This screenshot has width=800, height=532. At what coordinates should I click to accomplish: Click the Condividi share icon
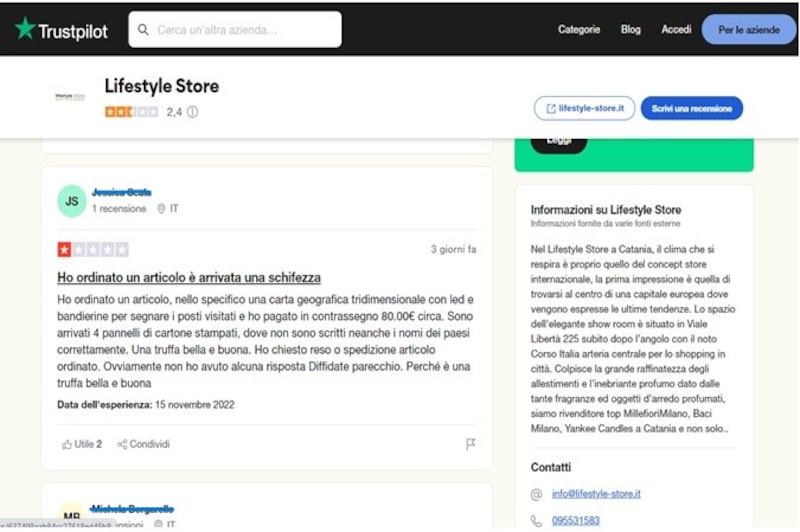click(122, 444)
